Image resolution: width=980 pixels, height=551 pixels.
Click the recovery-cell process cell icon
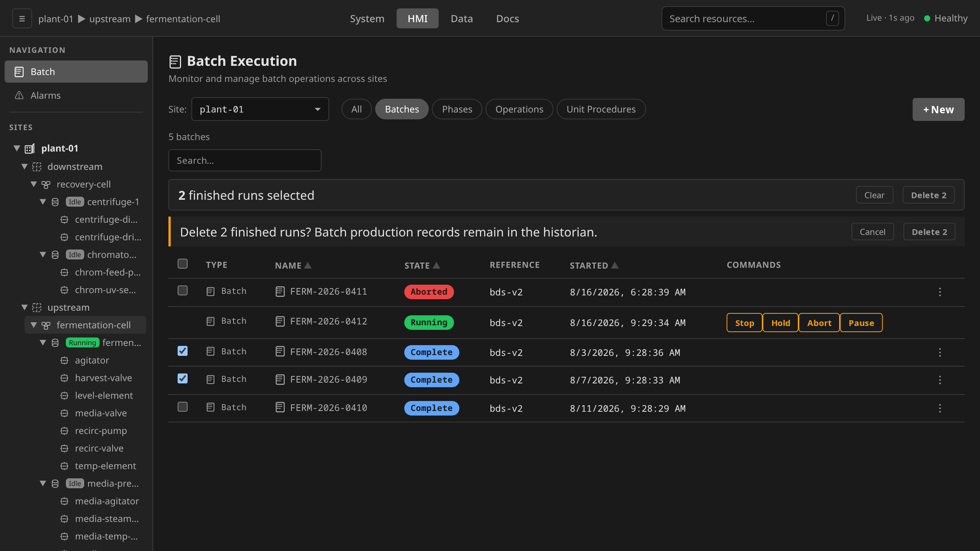46,184
